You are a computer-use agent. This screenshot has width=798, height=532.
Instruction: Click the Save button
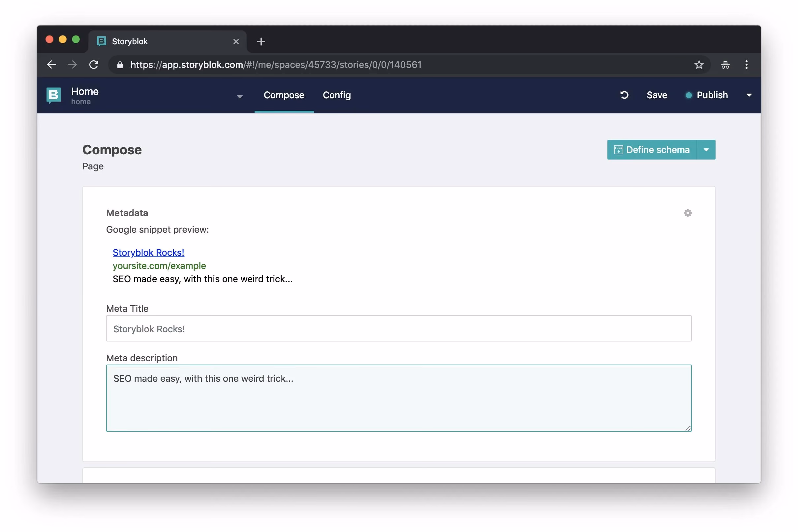657,95
